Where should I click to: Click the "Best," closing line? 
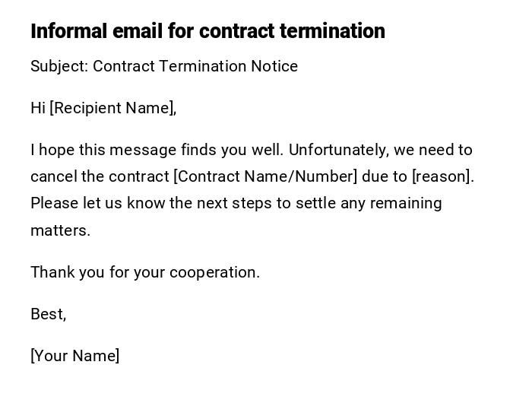click(48, 314)
